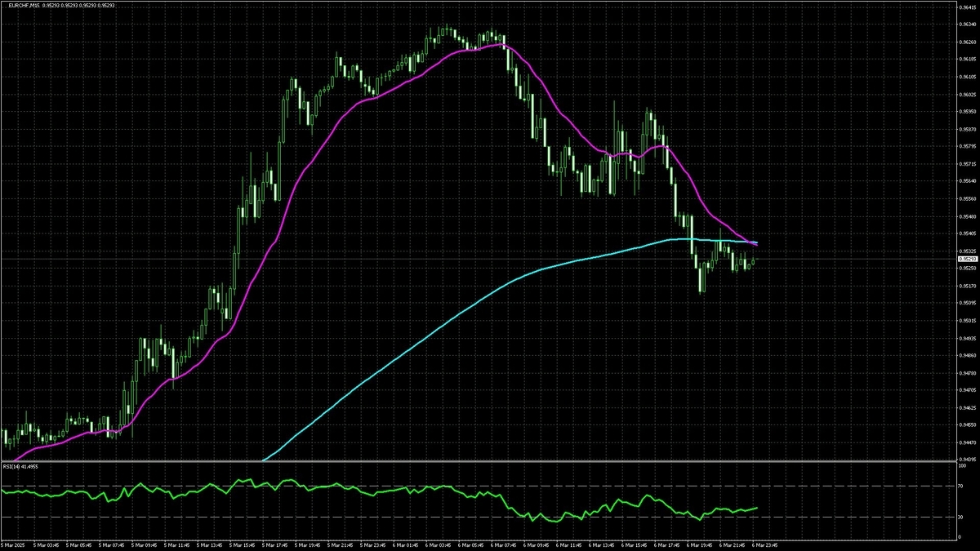This screenshot has width=980, height=551.
Task: Click the time axis label 5 Mar 2025
Action: [x=14, y=544]
